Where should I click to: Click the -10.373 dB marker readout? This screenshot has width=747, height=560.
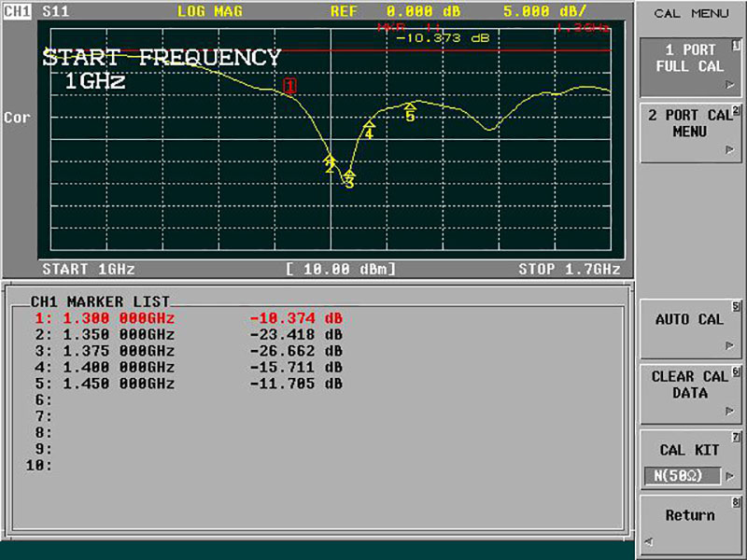(443, 38)
